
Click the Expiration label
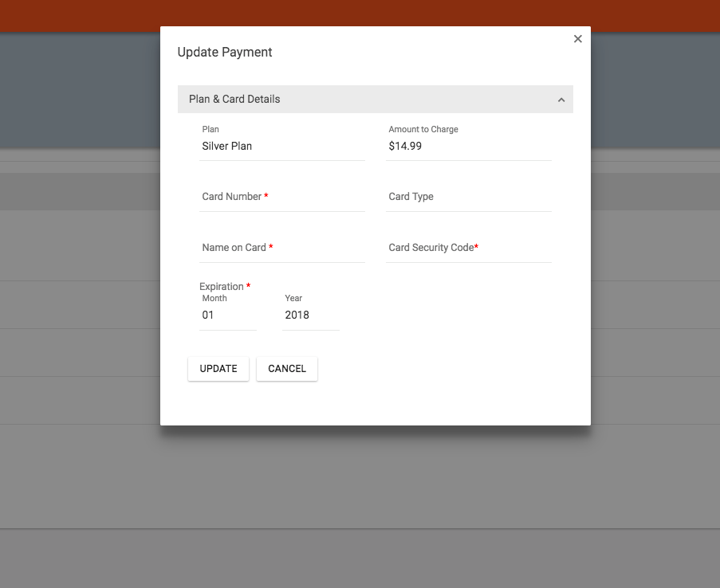[221, 286]
